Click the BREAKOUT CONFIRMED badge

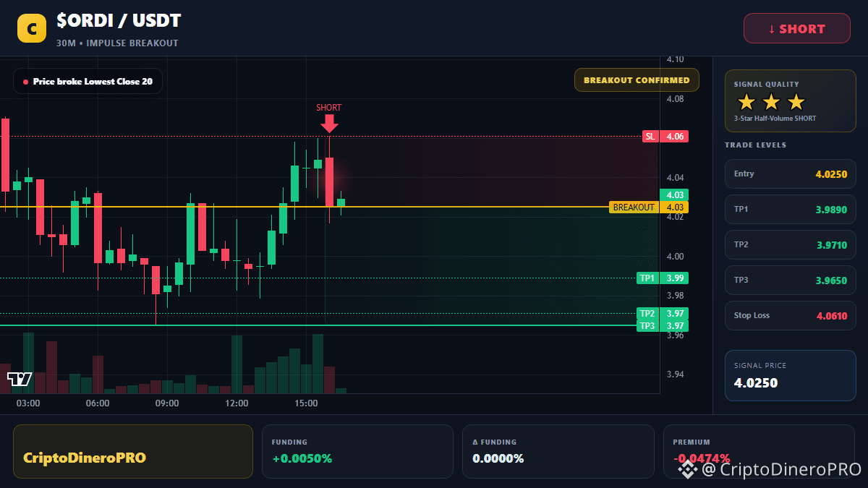pos(637,80)
